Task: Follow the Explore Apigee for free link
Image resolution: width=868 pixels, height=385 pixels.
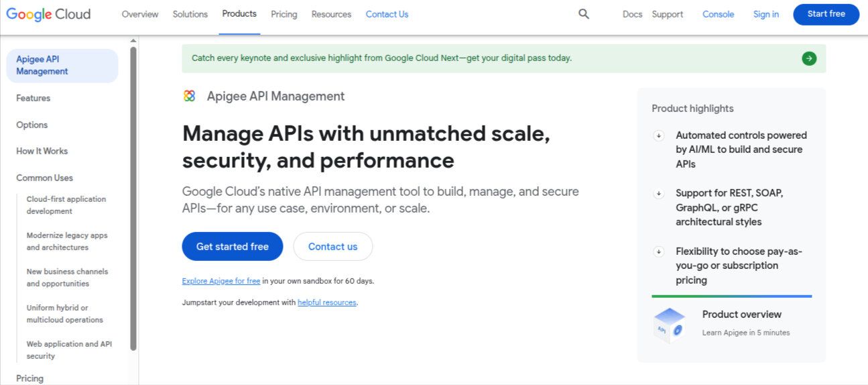Action: point(221,281)
